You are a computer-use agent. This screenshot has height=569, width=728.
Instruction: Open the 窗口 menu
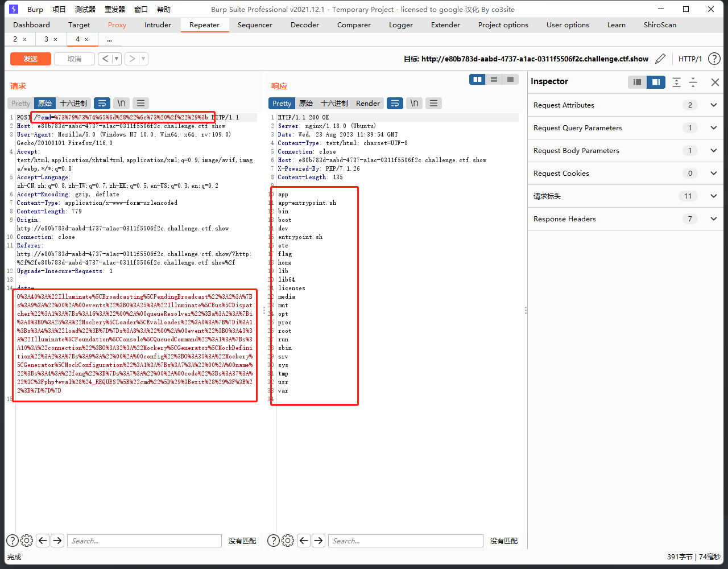pyautogui.click(x=141, y=9)
